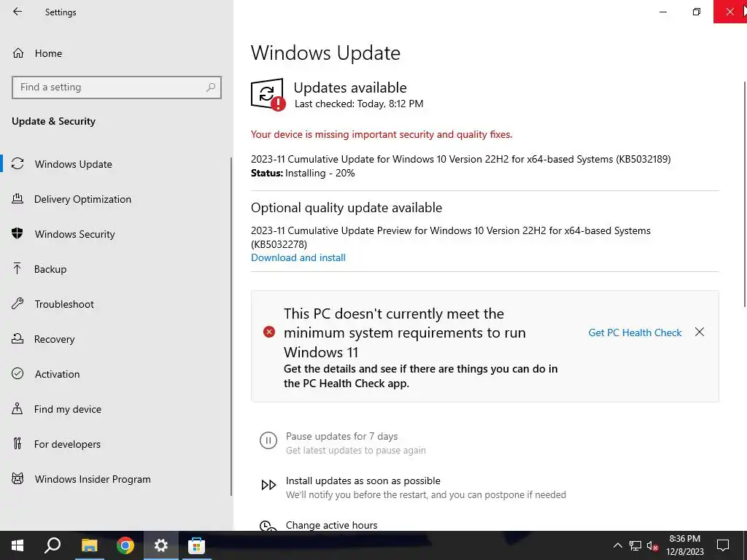
Task: Click the Recovery icon
Action: (18, 338)
